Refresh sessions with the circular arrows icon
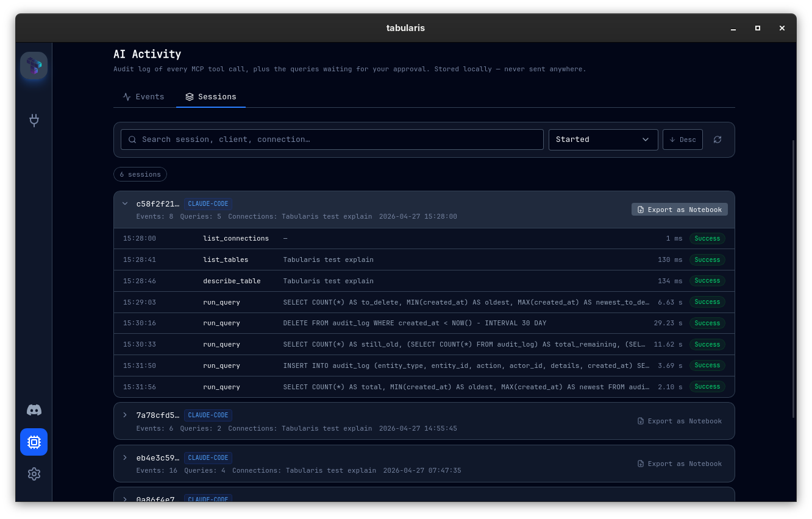The image size is (812, 519). coord(718,139)
